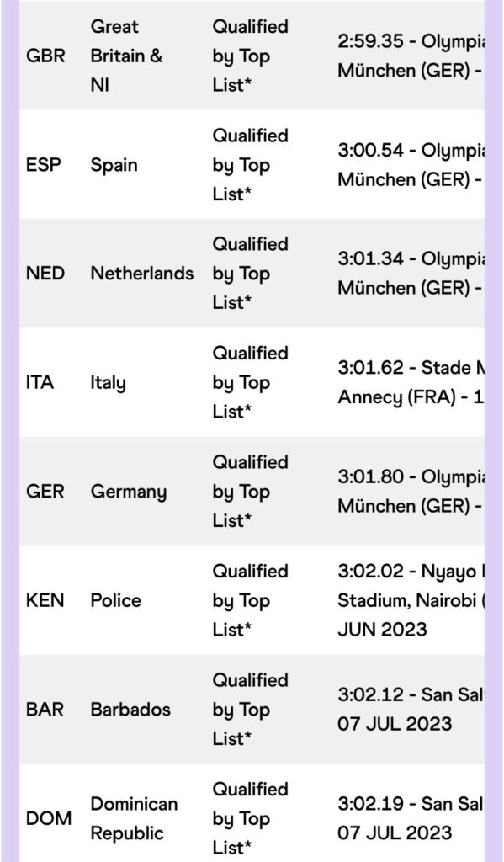The height and width of the screenshot is (862, 504).
Task: Click Qualified by Top List* in DOM row
Action: coord(250,818)
